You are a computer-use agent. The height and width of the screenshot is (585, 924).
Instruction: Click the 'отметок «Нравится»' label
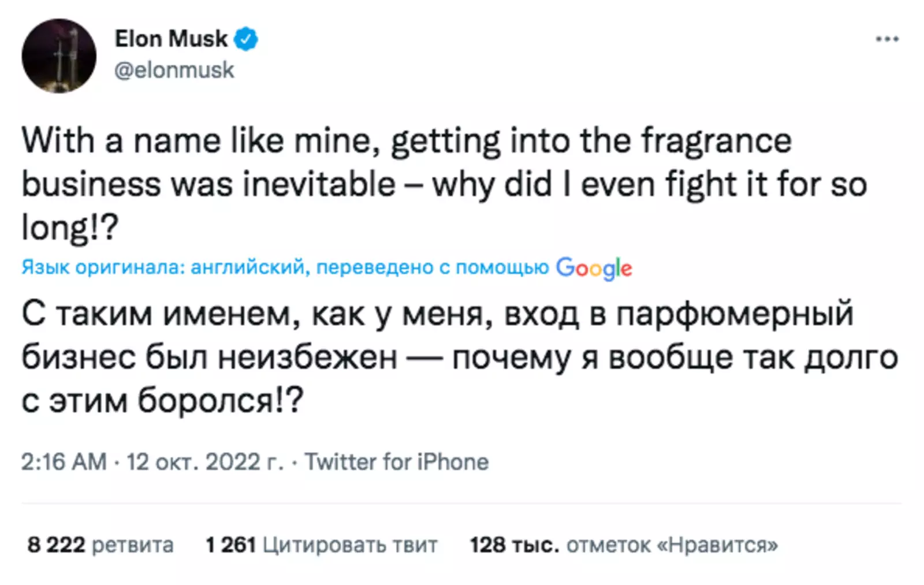click(672, 545)
